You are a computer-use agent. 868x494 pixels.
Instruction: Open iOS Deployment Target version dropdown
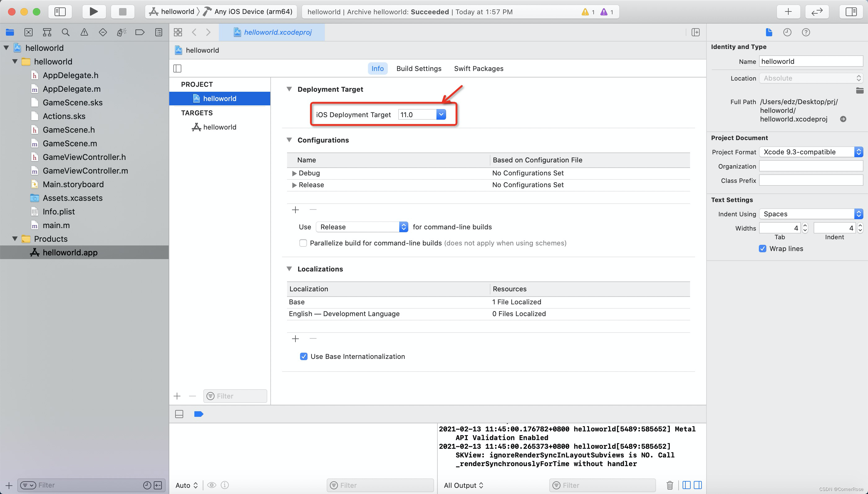point(441,115)
